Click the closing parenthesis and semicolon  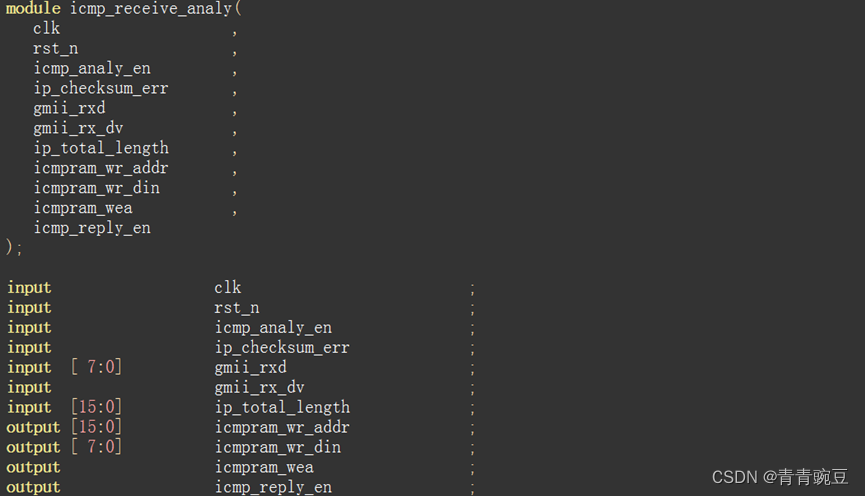[14, 247]
